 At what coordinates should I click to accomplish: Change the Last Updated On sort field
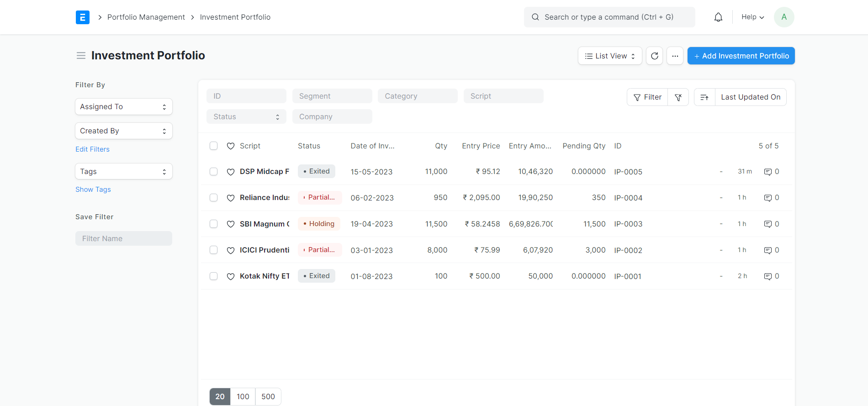tap(751, 97)
